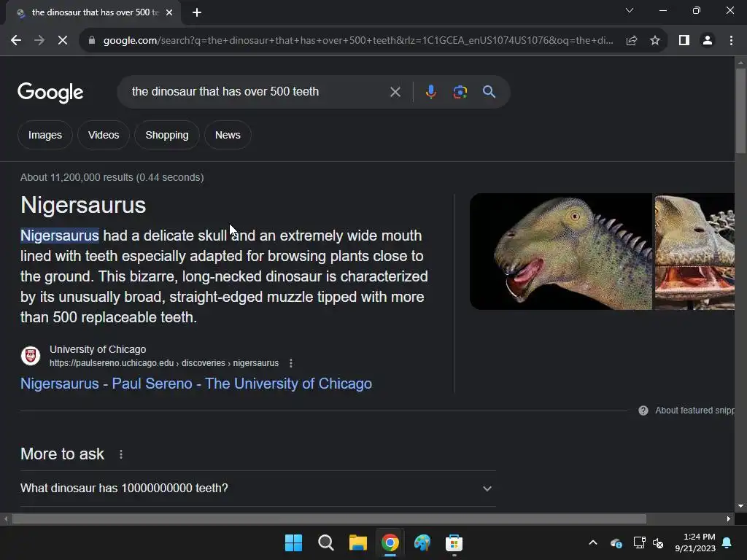
Task: Go back using the browser back arrow
Action: pyautogui.click(x=16, y=41)
